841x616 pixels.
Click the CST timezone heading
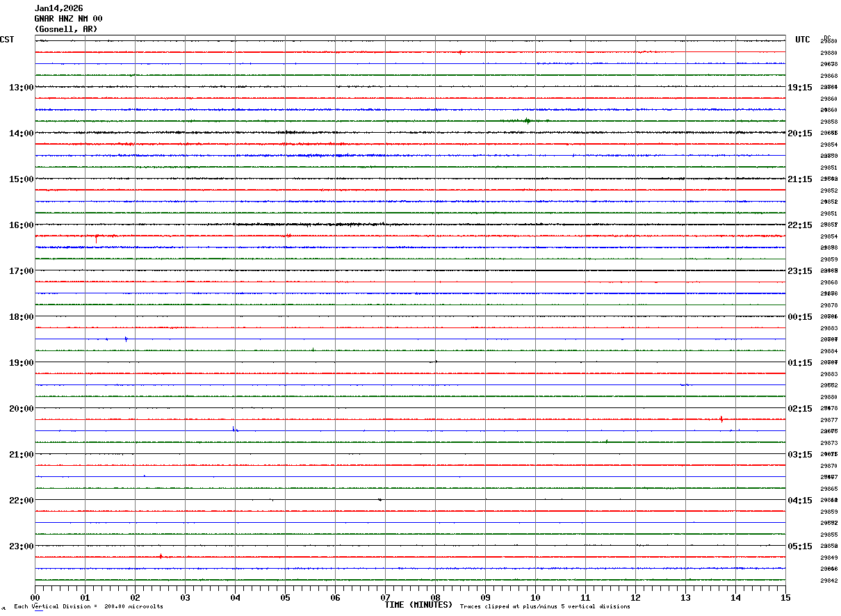coord(7,40)
